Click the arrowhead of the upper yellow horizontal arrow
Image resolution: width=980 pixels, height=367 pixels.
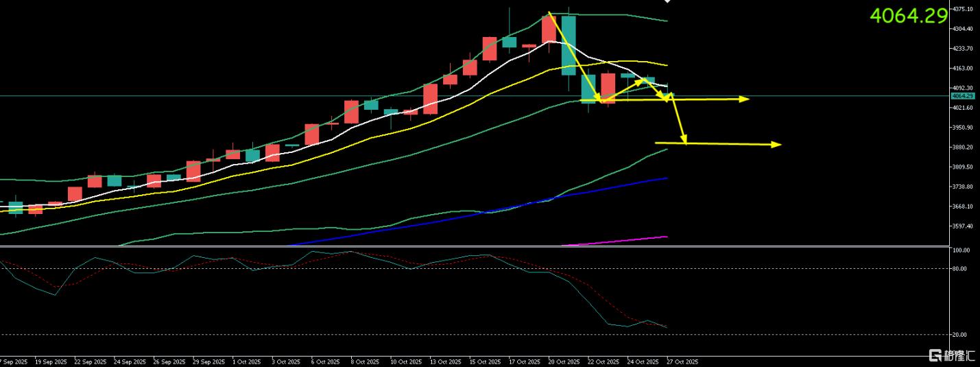(x=745, y=99)
